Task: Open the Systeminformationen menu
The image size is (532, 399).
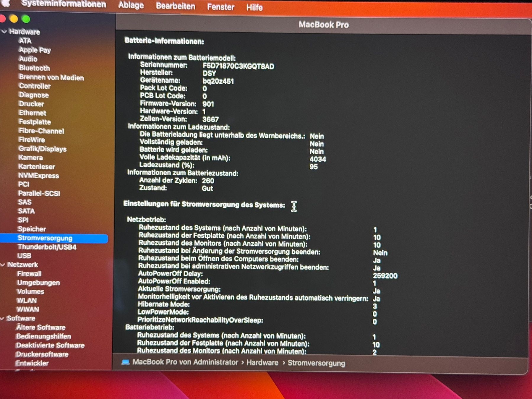Action: point(64,4)
